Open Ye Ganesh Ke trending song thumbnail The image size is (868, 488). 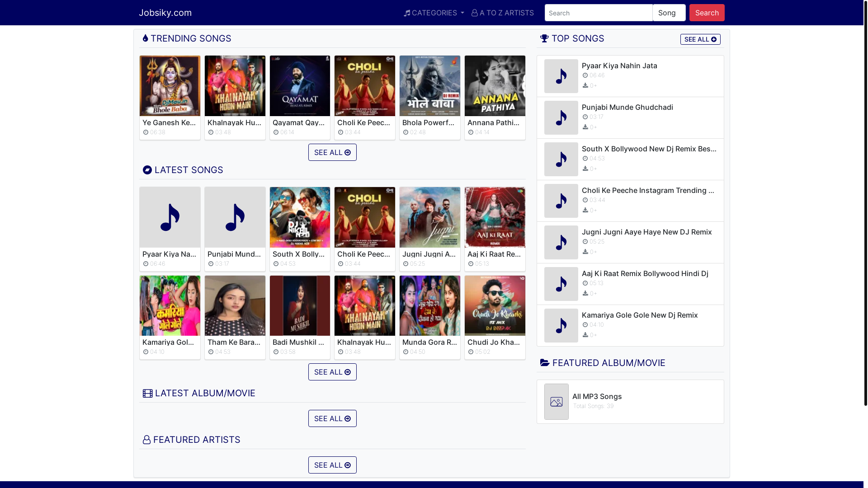[x=170, y=86]
